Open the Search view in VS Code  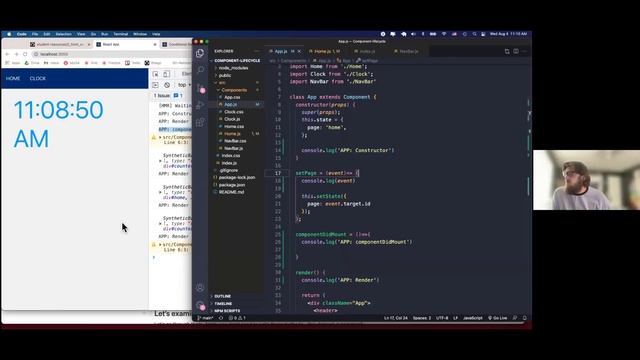click(200, 70)
